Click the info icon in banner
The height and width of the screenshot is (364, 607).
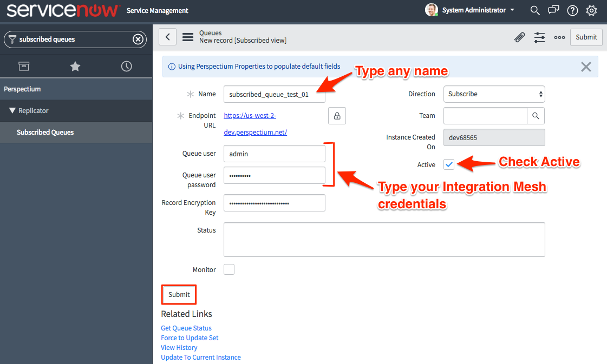(172, 67)
